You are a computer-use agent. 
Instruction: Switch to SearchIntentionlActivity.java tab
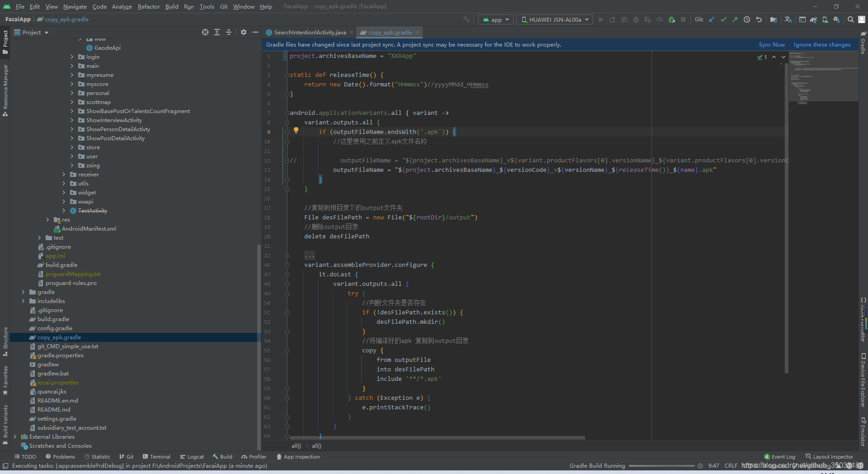310,32
